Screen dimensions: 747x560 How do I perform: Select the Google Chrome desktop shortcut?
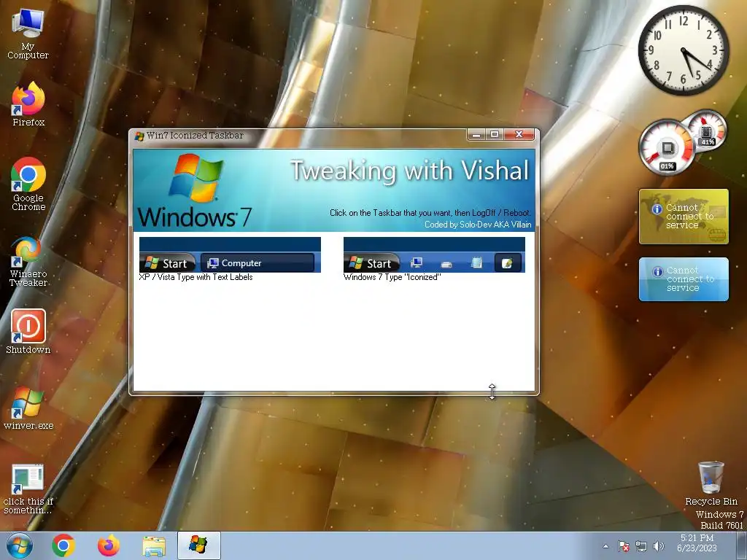tap(28, 184)
